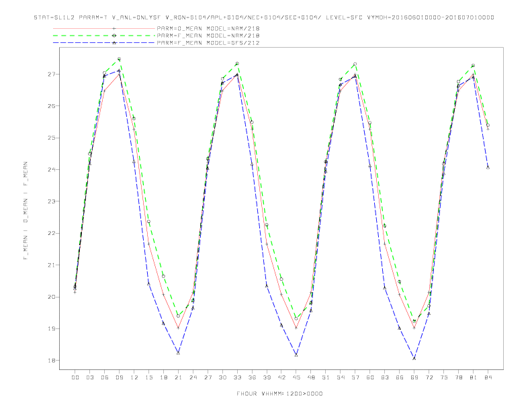The height and width of the screenshot is (411, 532).
Task: Select legend entry PARM=O_MEAN MODEL=NAM/218
Action: tap(208, 29)
